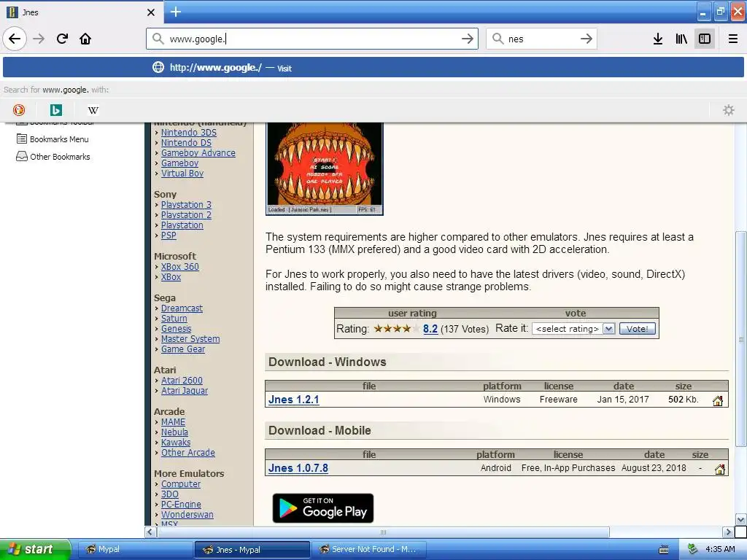747x560 pixels.
Task: Toggle the sidebar view button
Action: tap(705, 39)
